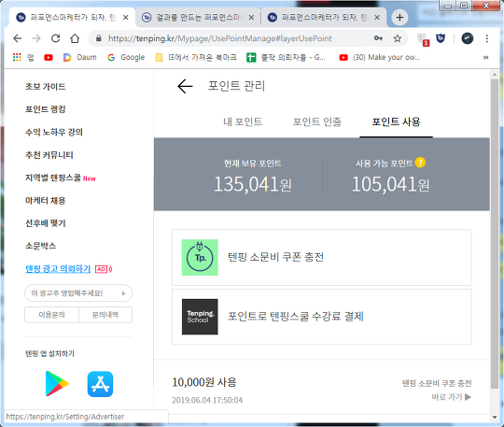The height and width of the screenshot is (427, 504).
Task: Click the browser back arrow button
Action: pyautogui.click(x=18, y=38)
